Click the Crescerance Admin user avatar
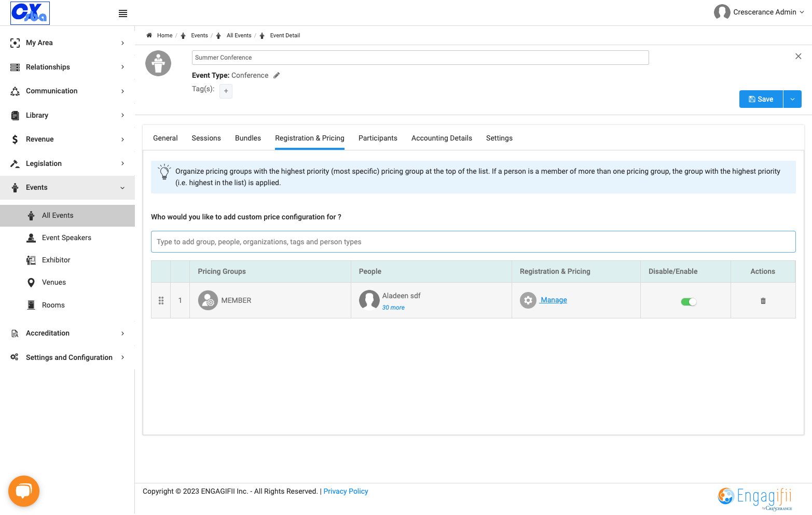 coord(722,12)
